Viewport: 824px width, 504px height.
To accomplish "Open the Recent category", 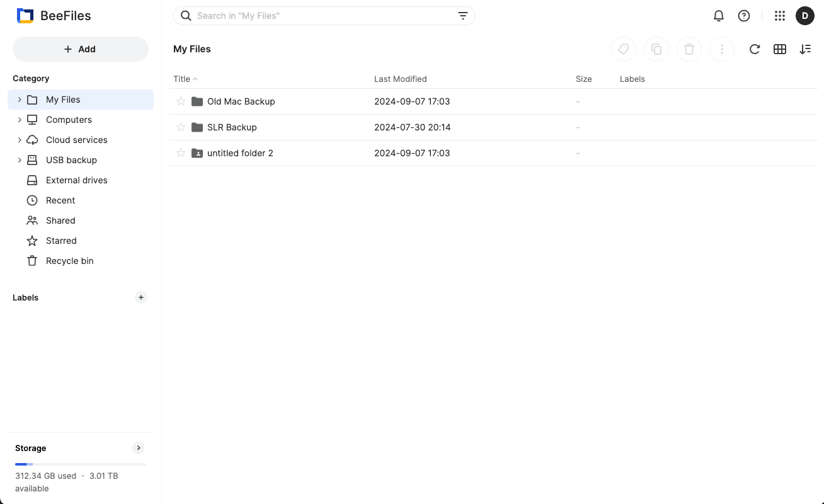I will 81,200.
